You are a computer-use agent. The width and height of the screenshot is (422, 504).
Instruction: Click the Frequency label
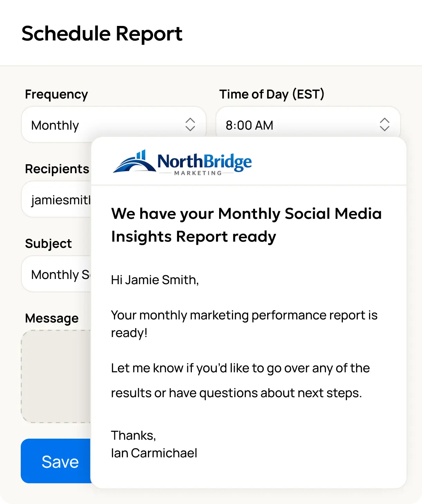tap(56, 94)
